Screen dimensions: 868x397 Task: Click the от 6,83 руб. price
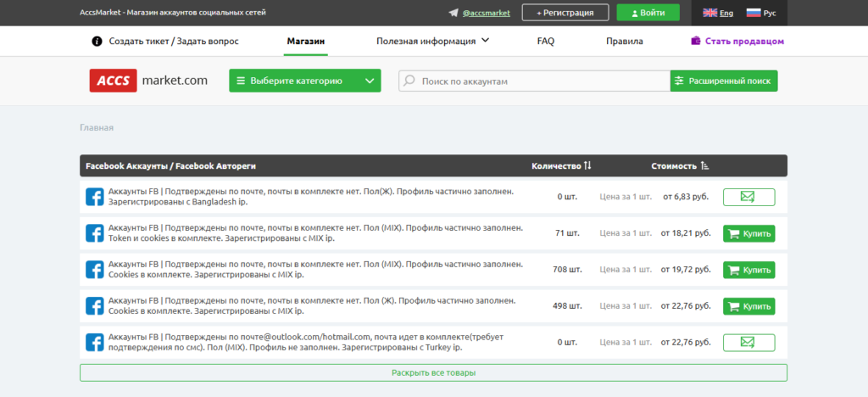point(686,197)
